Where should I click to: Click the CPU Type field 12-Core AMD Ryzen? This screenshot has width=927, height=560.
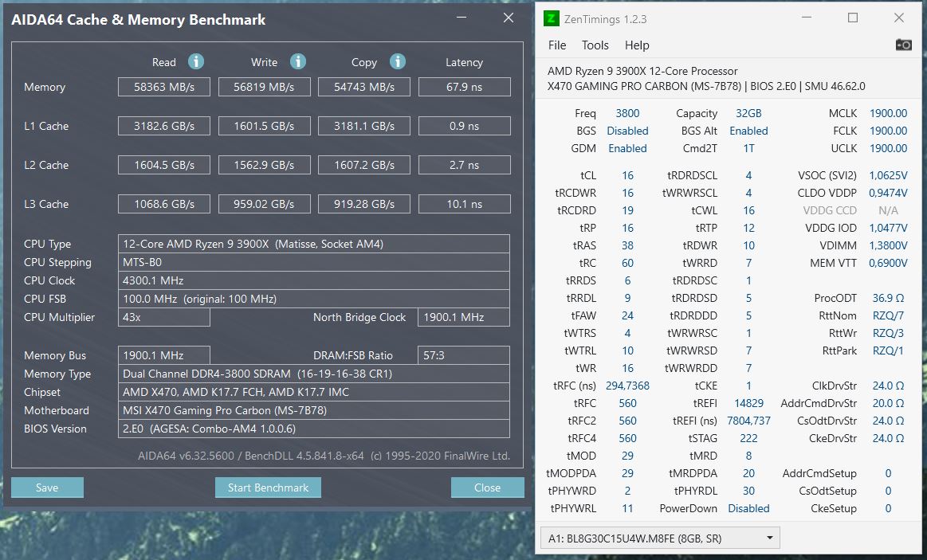[x=314, y=244]
